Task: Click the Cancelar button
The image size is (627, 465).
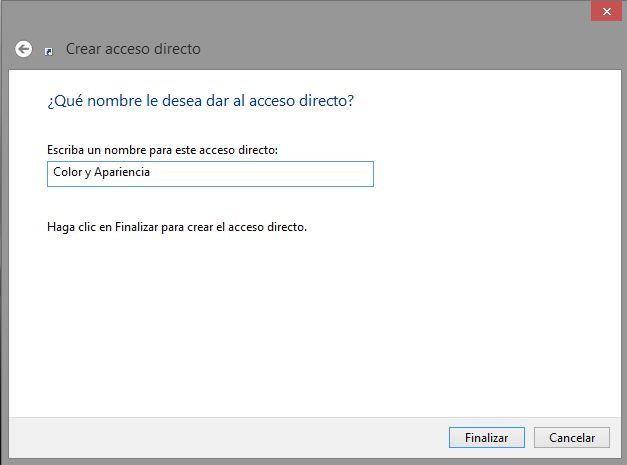Action: click(x=572, y=437)
